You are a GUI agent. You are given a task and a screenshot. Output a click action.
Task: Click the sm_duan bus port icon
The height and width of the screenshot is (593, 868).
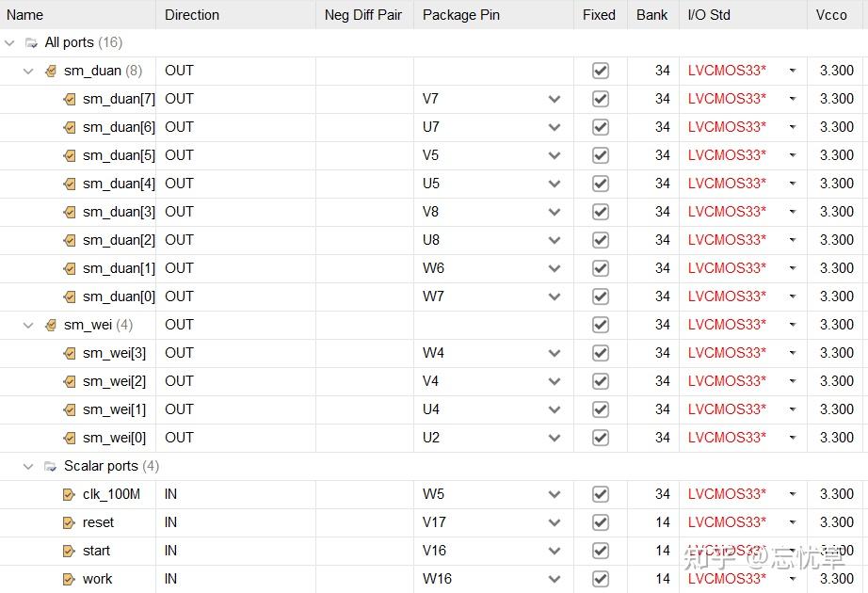(51, 71)
